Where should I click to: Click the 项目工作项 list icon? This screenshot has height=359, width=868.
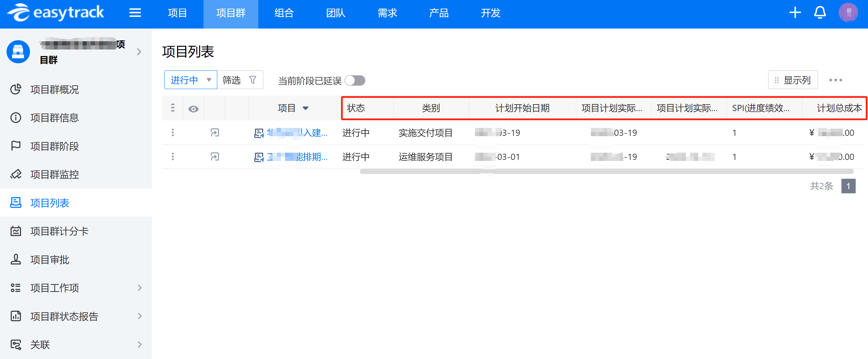pos(16,287)
